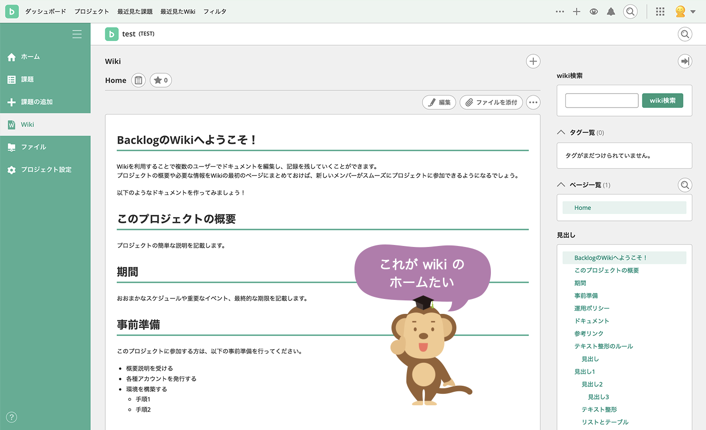
Task: Click the help question mark icon
Action: coord(12,417)
